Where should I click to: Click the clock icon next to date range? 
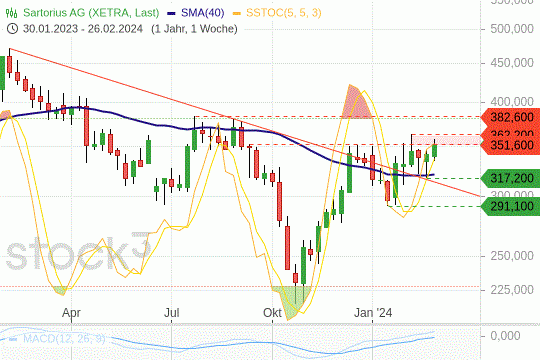[12, 29]
